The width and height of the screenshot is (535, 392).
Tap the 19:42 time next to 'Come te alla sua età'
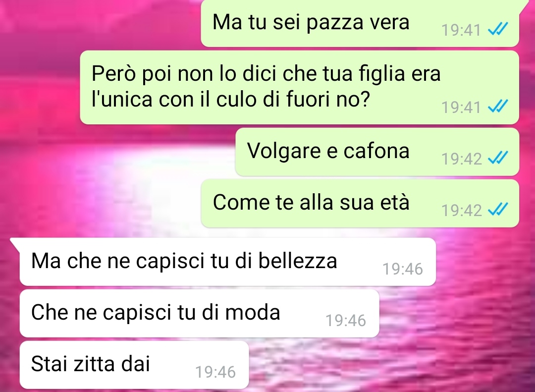(461, 210)
